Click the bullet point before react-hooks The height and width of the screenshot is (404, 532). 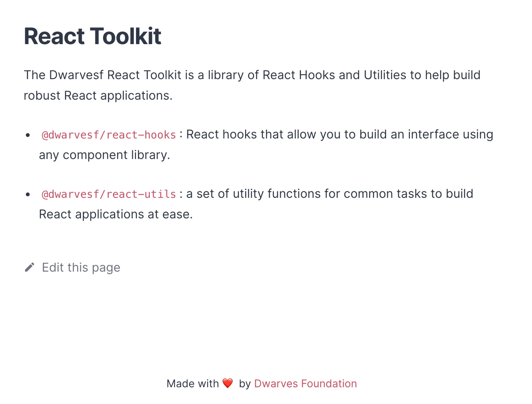(28, 135)
